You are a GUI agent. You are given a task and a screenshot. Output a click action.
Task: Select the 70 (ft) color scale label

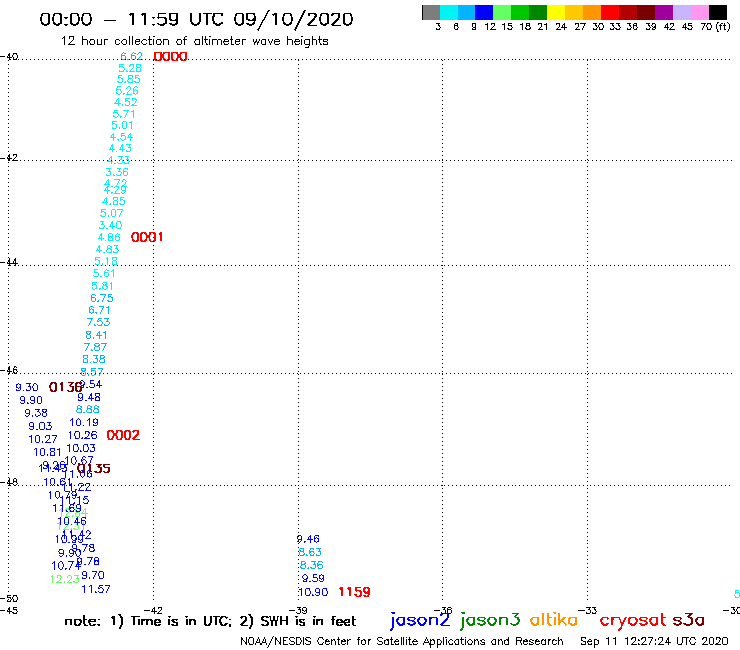715,27
